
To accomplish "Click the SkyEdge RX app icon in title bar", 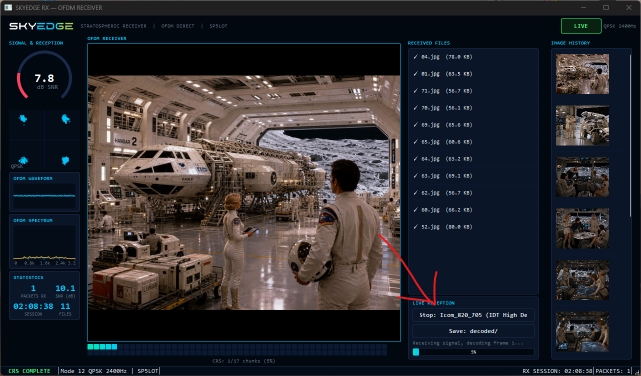I will [8, 7].
